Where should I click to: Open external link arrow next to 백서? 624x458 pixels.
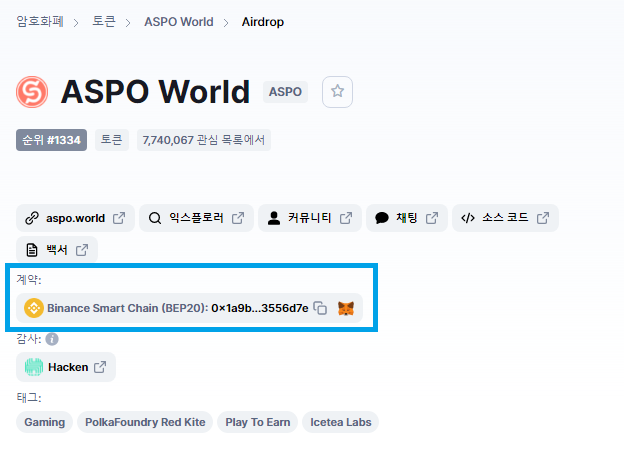coord(82,250)
